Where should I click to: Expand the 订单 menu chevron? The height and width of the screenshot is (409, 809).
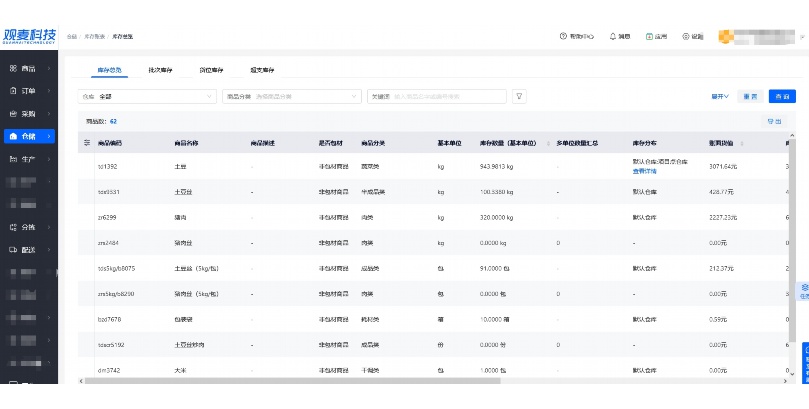coord(49,91)
